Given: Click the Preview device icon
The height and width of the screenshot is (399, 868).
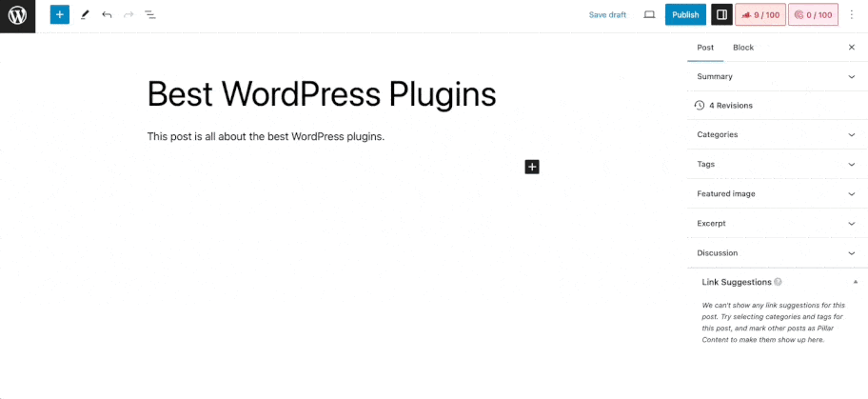Looking at the screenshot, I should (649, 15).
